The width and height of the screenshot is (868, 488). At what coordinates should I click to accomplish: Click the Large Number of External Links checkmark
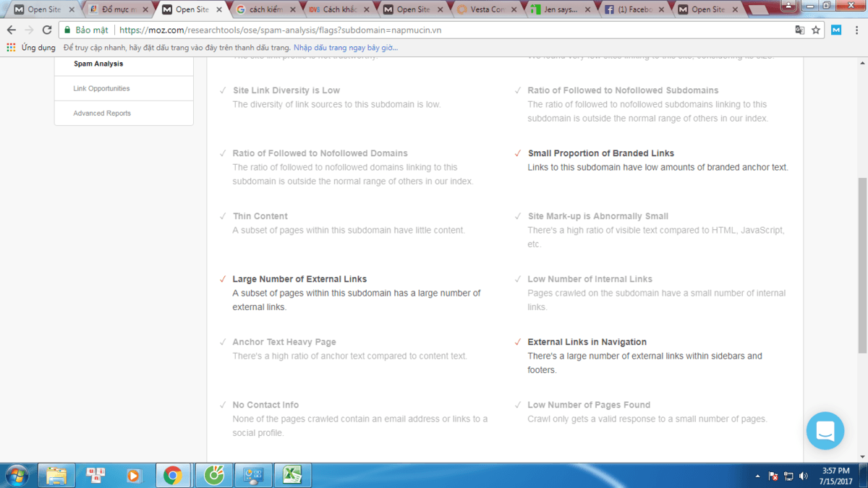tap(223, 279)
